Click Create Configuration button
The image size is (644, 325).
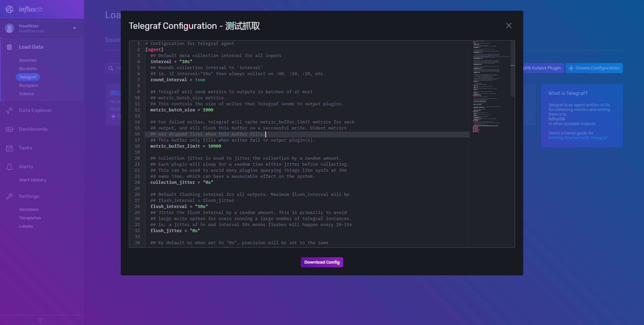[x=594, y=68]
